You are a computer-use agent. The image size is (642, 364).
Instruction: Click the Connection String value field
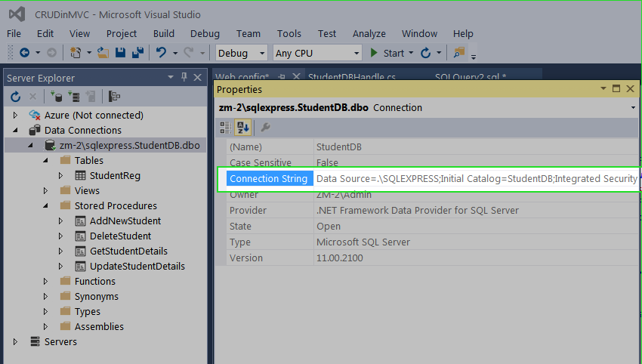click(476, 178)
